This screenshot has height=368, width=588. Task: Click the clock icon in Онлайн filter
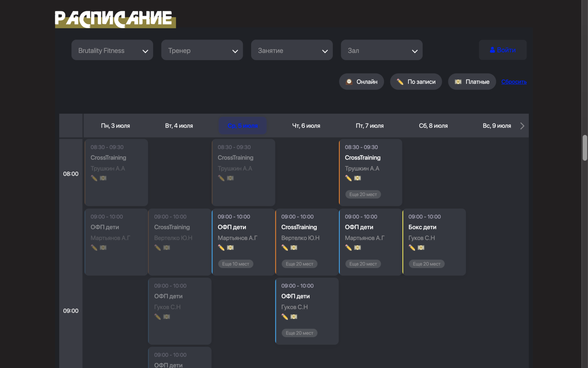point(349,82)
